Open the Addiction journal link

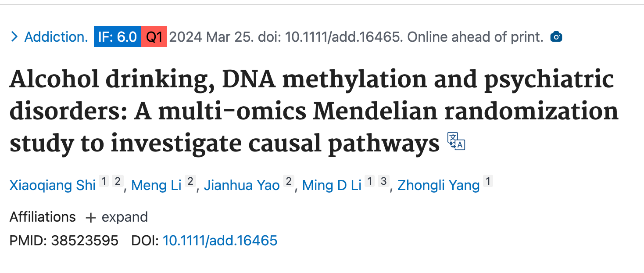[x=56, y=37]
